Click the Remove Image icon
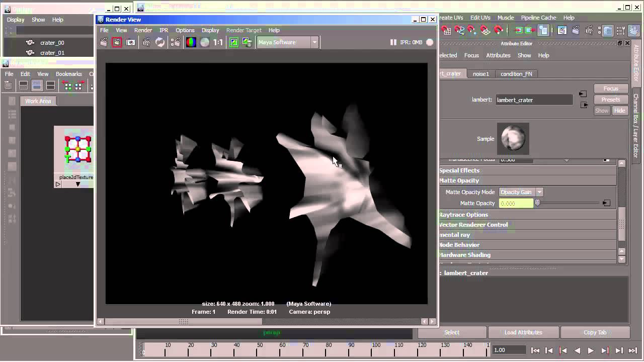 [247, 42]
